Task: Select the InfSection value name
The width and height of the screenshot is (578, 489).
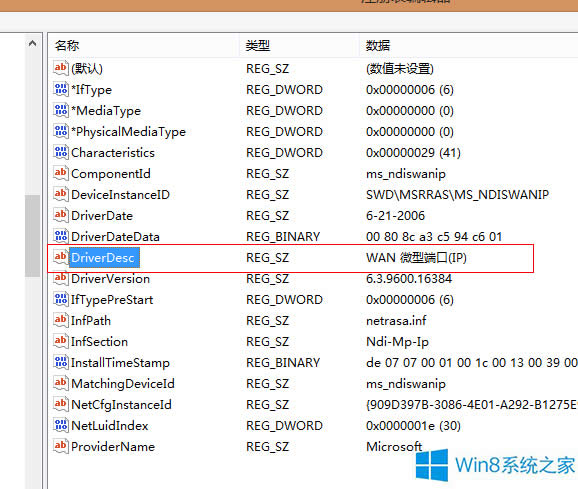Action: (x=100, y=342)
